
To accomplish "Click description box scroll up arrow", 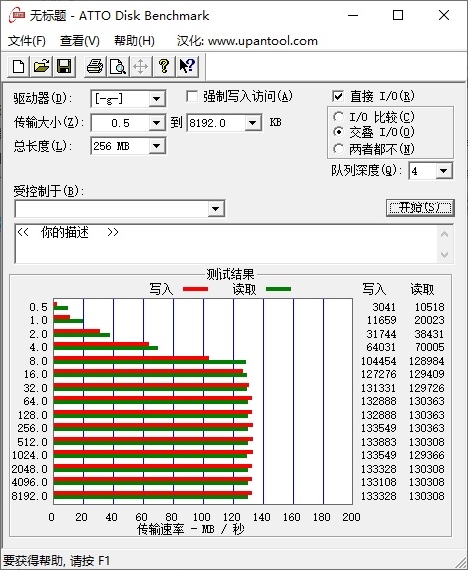I will pyautogui.click(x=444, y=234).
